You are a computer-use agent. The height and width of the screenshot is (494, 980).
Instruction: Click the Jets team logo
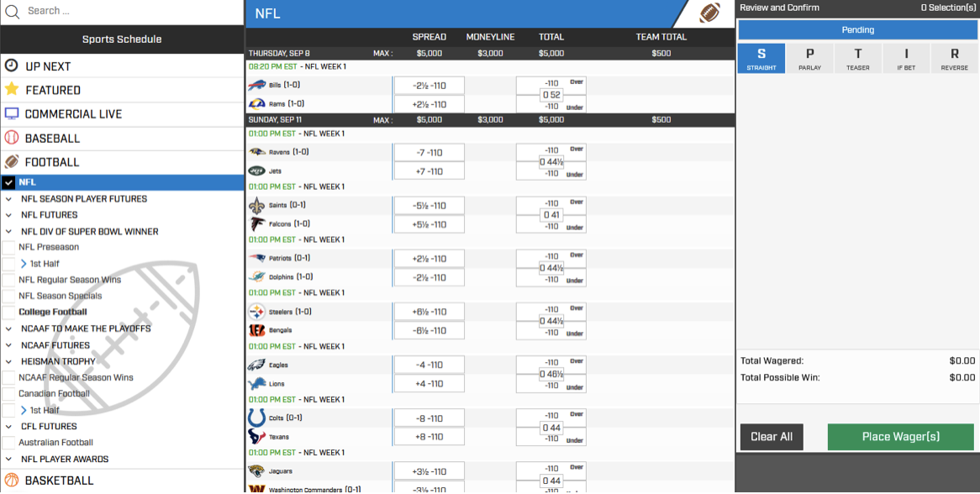click(257, 171)
